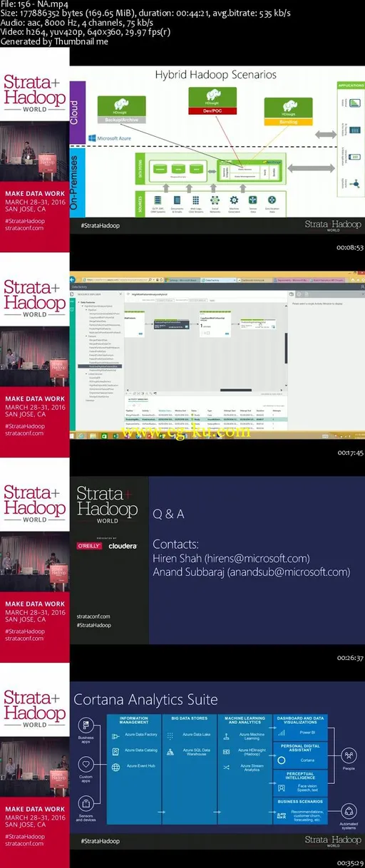This screenshot has width=365, height=868.
Task: Click the Cloudera logo on Q&A slide
Action: click(123, 545)
